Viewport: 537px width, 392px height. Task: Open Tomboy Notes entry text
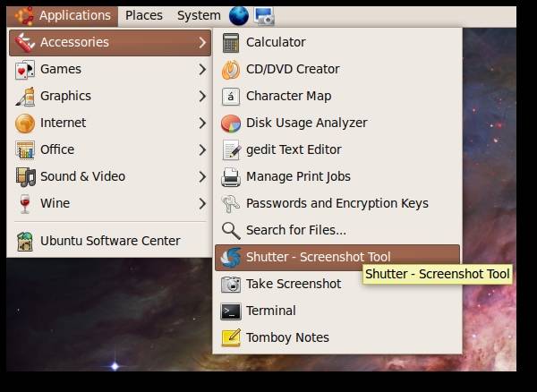[287, 337]
